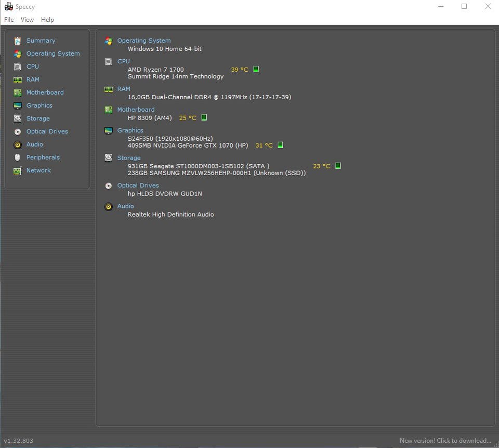Click the new version download notice

click(x=445, y=441)
